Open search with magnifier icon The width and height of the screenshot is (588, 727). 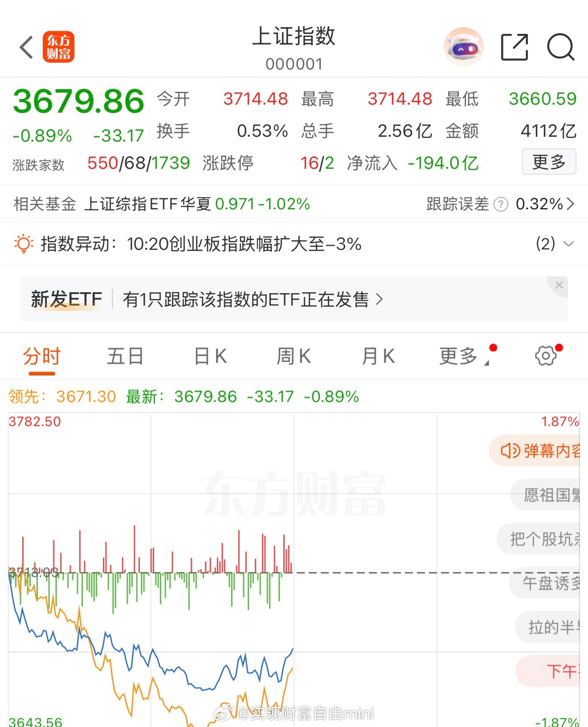[561, 47]
